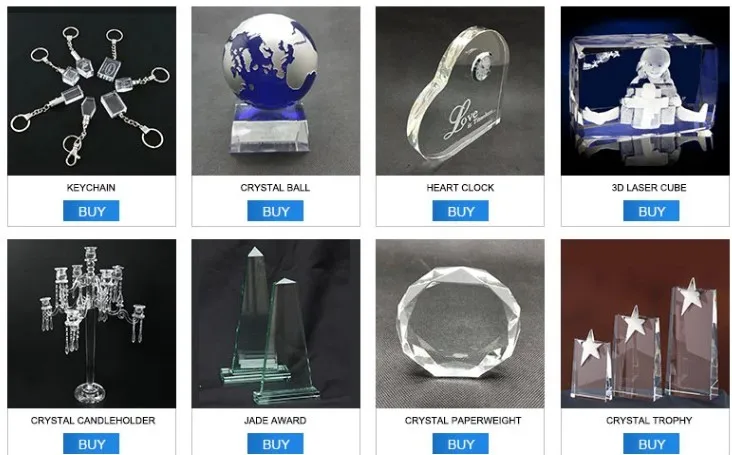The image size is (732, 455).
Task: Click BUY under Keychain
Action: 91,211
